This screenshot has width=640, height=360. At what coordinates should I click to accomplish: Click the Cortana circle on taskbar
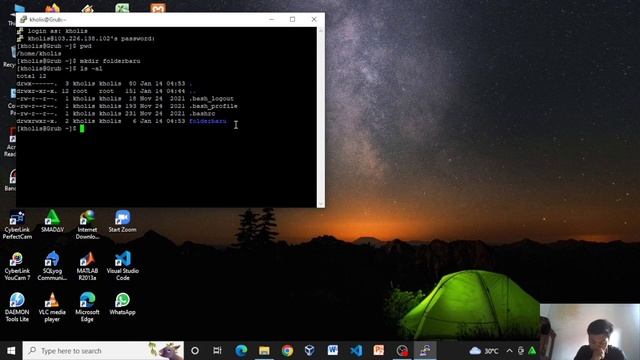coord(195,351)
